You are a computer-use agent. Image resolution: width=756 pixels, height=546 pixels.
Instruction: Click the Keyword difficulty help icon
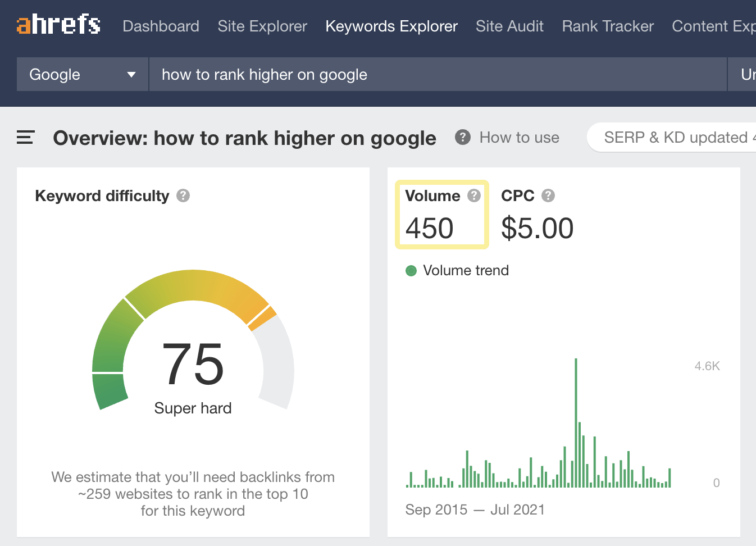tap(183, 195)
